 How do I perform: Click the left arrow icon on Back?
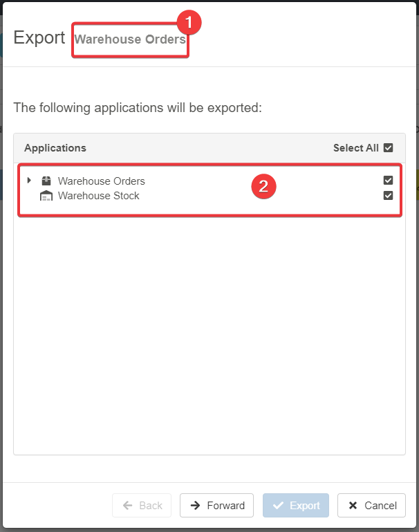point(127,506)
